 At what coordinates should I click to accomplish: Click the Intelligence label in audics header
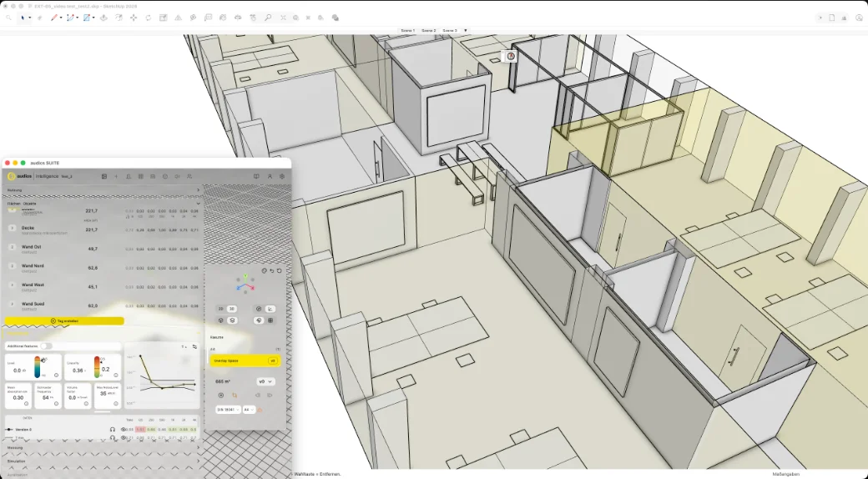48,177
